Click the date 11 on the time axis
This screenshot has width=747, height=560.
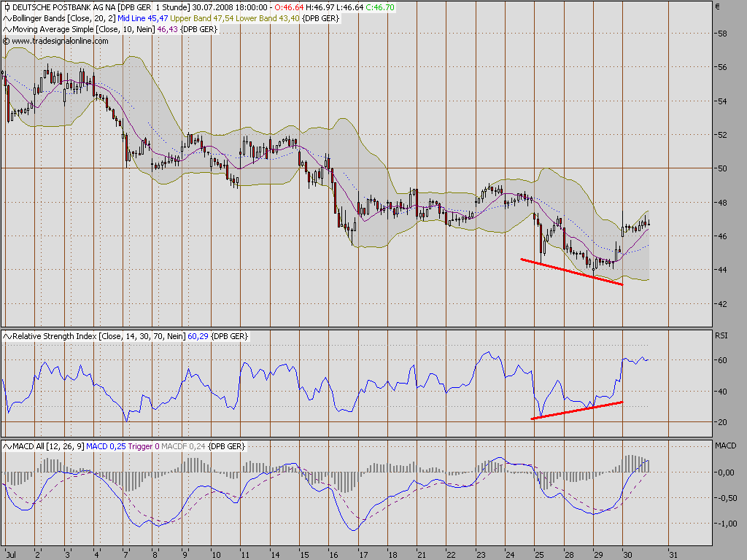coord(245,555)
